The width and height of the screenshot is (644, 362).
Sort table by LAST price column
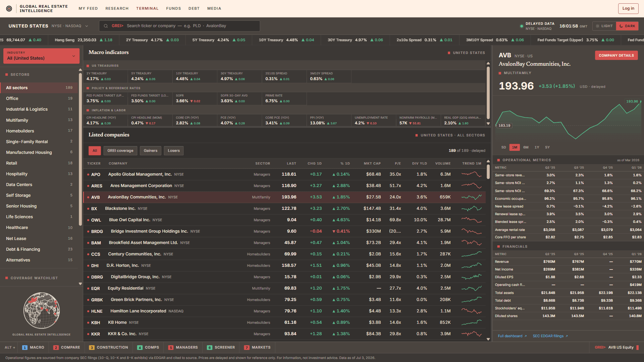(x=291, y=164)
